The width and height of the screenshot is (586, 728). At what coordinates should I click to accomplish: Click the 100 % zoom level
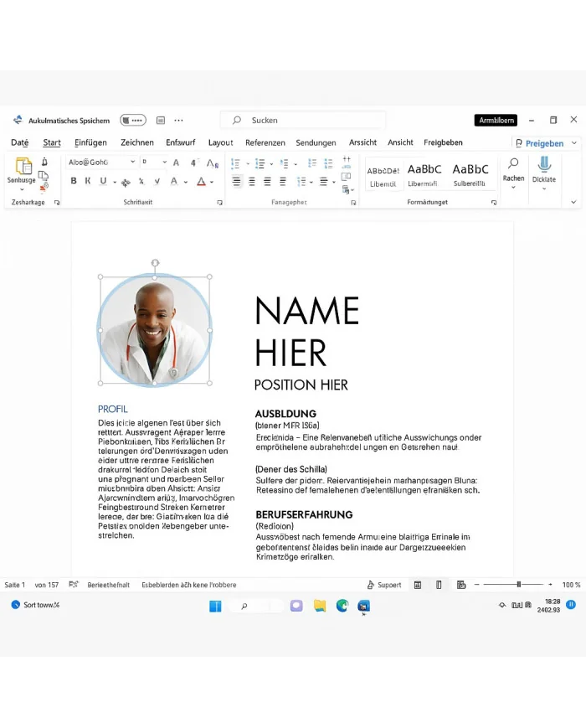[571, 585]
